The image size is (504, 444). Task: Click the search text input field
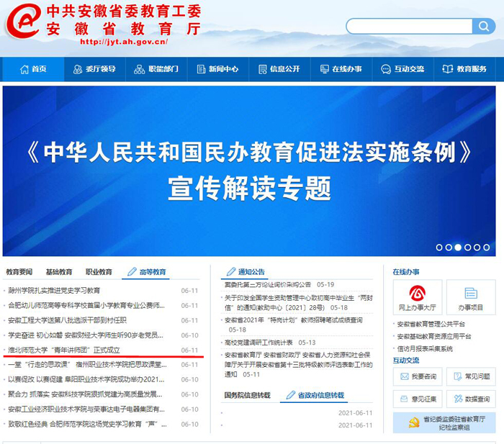click(x=408, y=27)
